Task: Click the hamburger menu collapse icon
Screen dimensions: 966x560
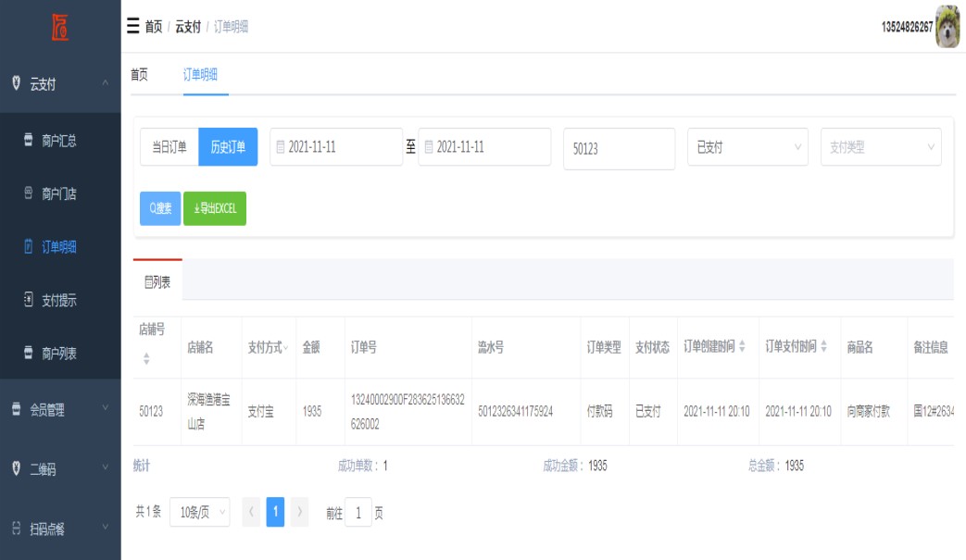Action: coord(132,26)
